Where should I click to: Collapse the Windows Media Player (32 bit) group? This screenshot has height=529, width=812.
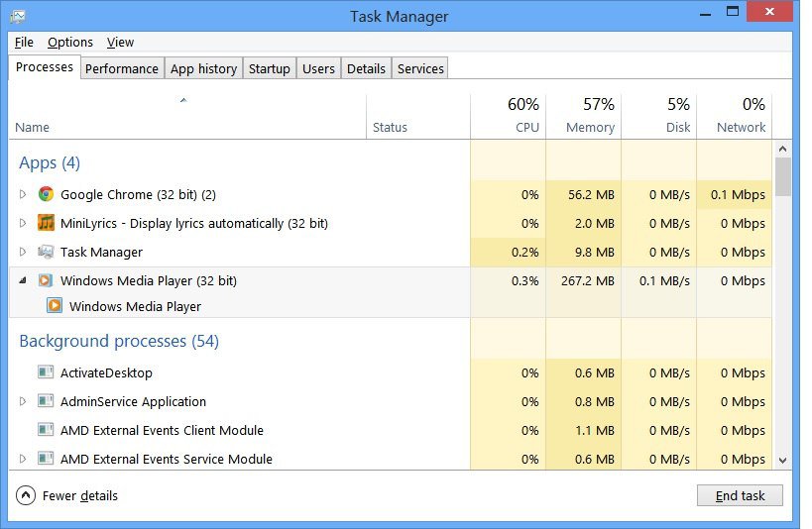(x=23, y=280)
